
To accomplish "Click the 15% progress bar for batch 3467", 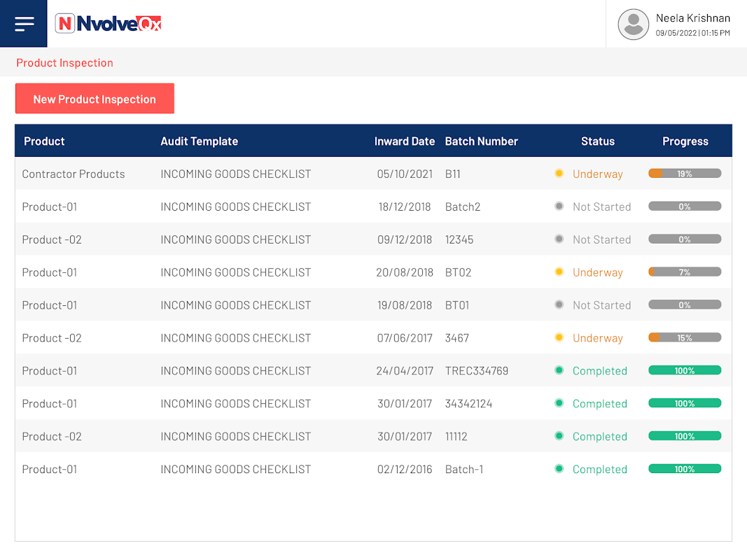I will click(685, 337).
